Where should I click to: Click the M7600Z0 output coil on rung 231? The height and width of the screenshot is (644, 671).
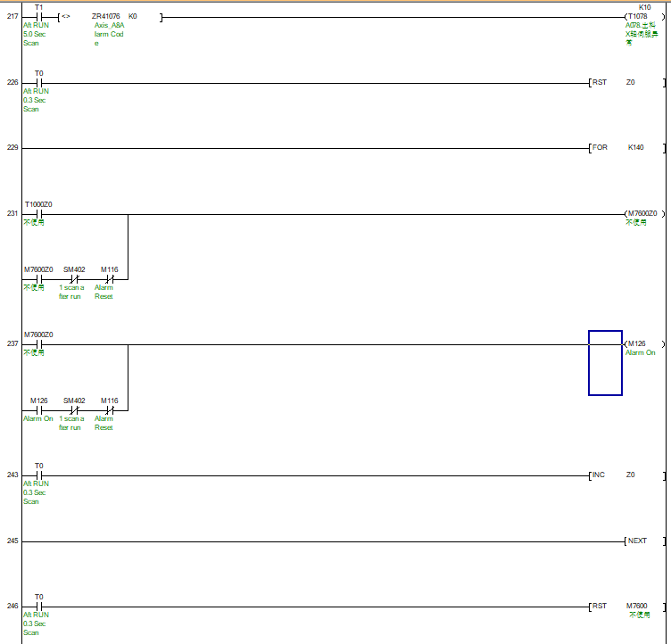(x=642, y=214)
